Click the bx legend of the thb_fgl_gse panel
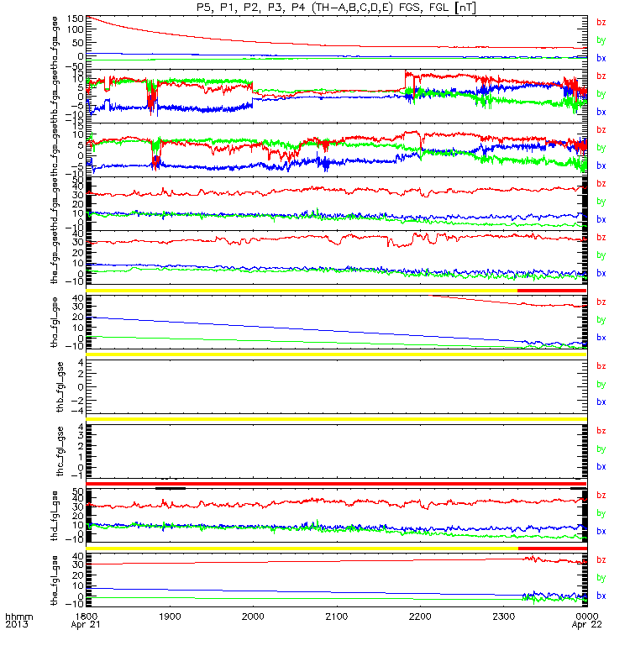This screenshot has width=630, height=672. [601, 402]
